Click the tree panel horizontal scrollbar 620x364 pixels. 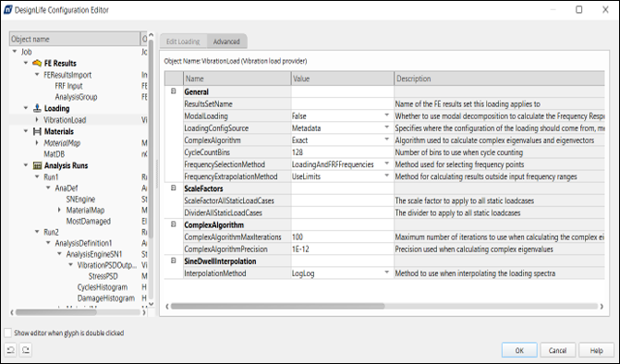tap(56, 312)
